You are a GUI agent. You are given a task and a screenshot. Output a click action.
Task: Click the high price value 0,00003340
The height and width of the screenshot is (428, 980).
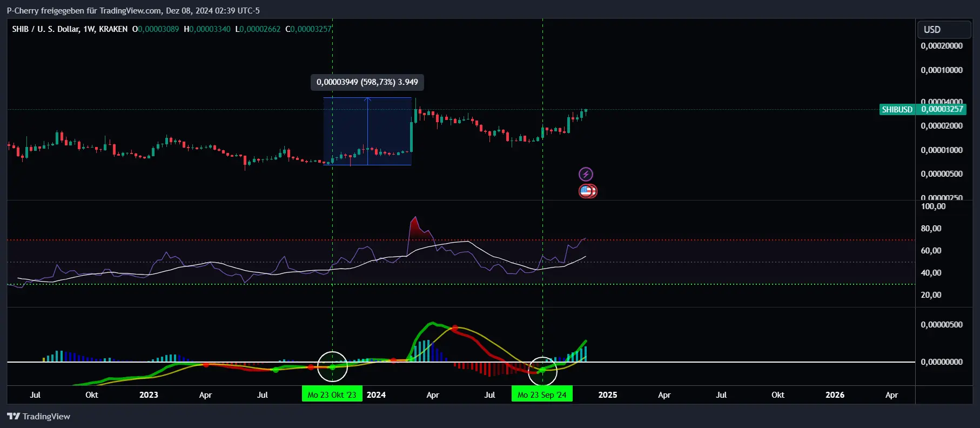point(210,29)
